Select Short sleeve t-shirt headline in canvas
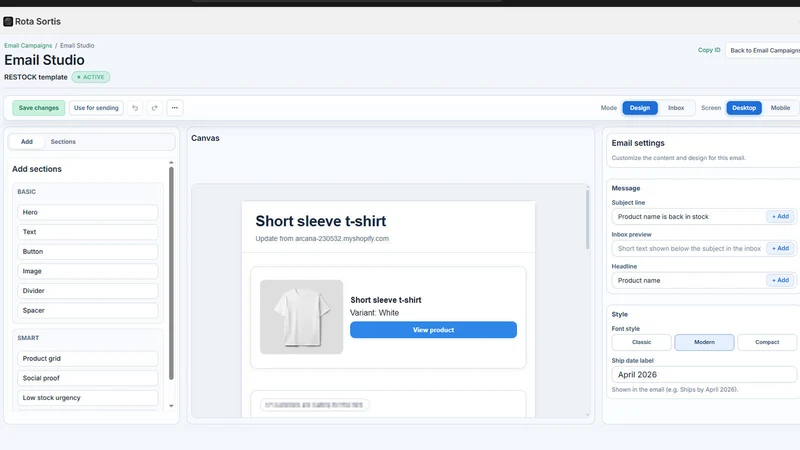 (x=320, y=221)
